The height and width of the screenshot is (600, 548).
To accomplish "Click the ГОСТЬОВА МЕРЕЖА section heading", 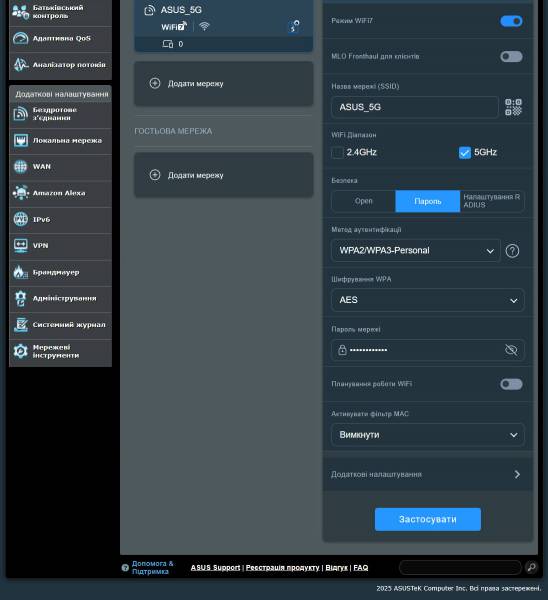I will (173, 131).
